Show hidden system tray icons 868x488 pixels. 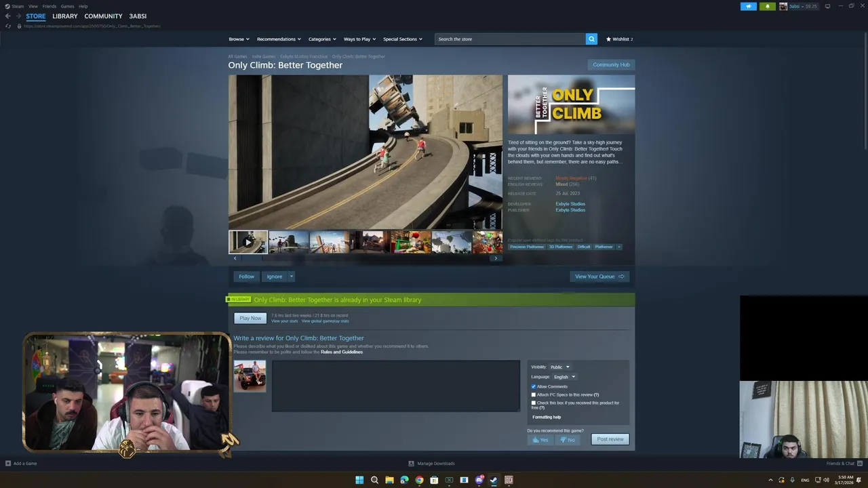(x=770, y=480)
